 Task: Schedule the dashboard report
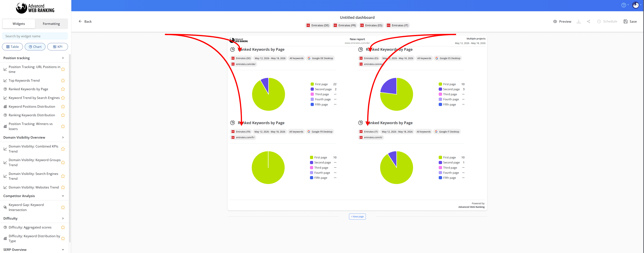click(607, 22)
